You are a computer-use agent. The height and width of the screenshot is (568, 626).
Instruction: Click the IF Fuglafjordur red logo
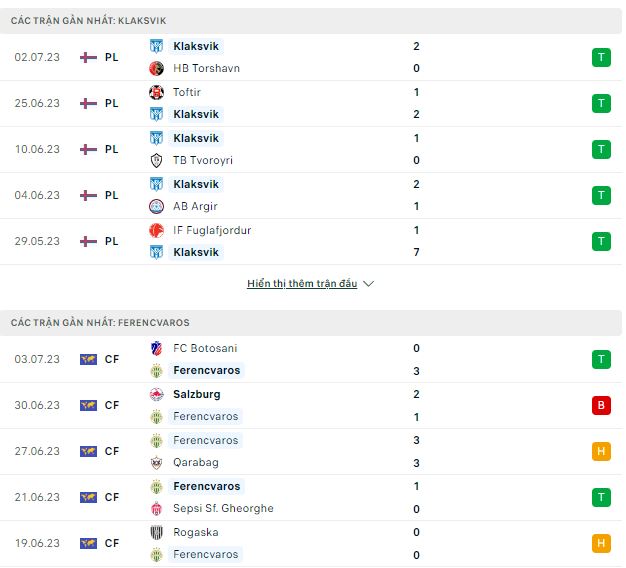tap(156, 230)
